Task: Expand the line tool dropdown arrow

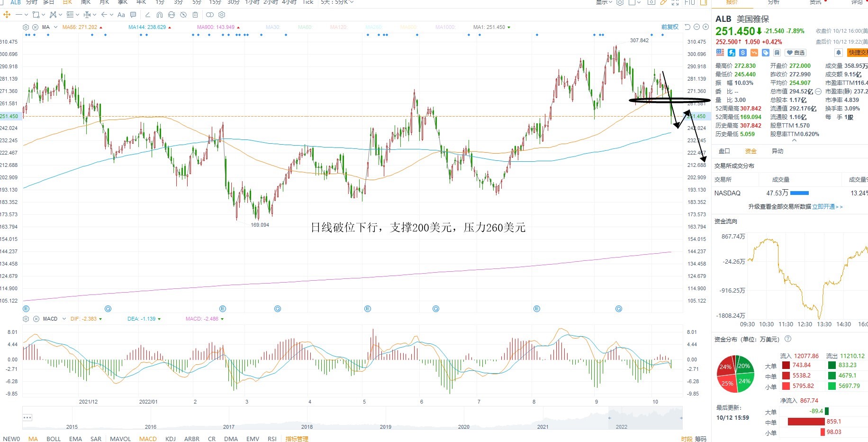Action: point(26,15)
